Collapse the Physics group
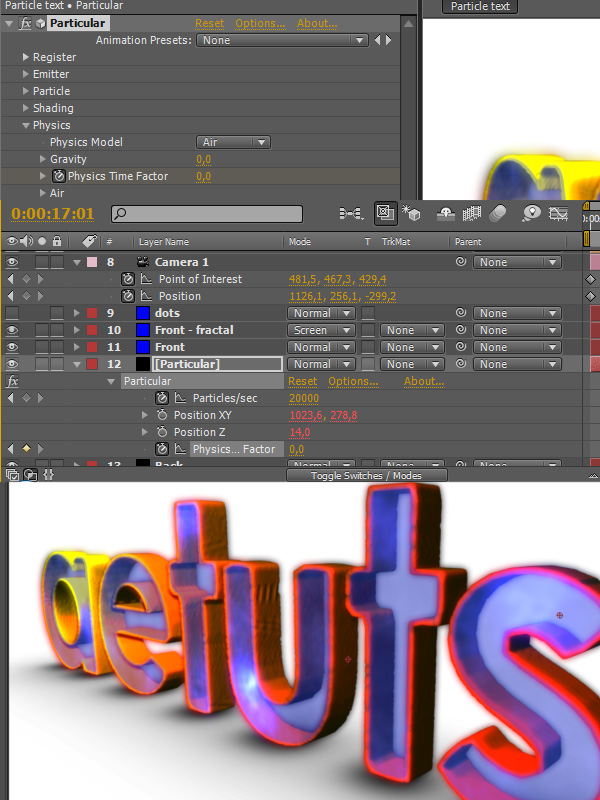This screenshot has height=800, width=600. click(x=26, y=125)
